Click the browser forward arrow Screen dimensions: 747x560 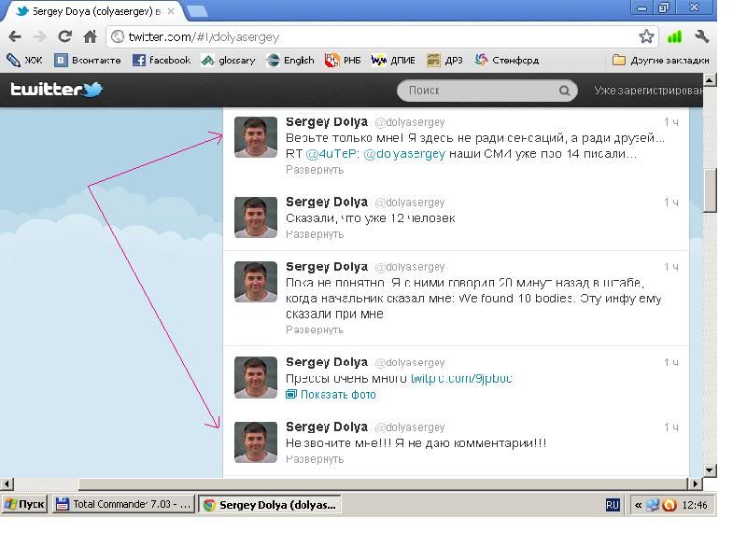(x=39, y=36)
